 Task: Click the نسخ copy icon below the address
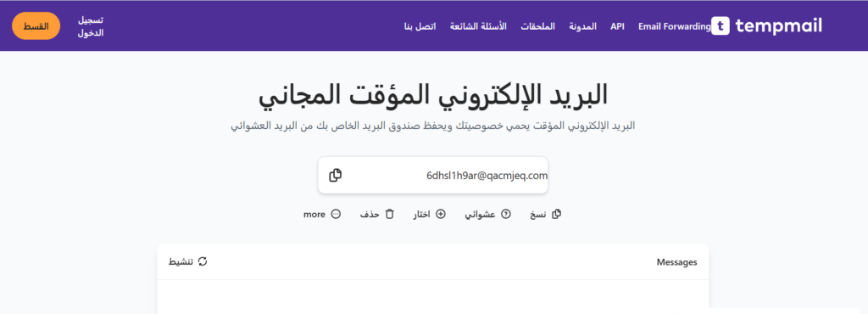pyautogui.click(x=557, y=215)
